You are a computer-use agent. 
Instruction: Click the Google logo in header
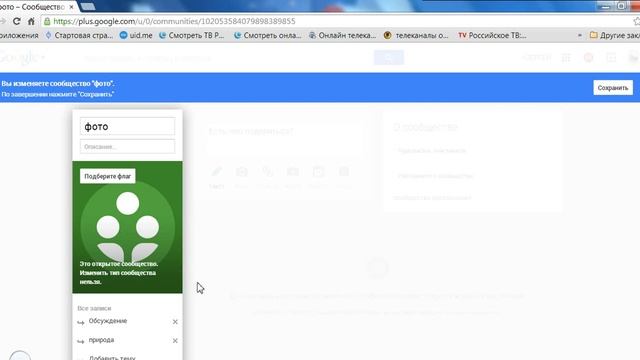[20, 58]
